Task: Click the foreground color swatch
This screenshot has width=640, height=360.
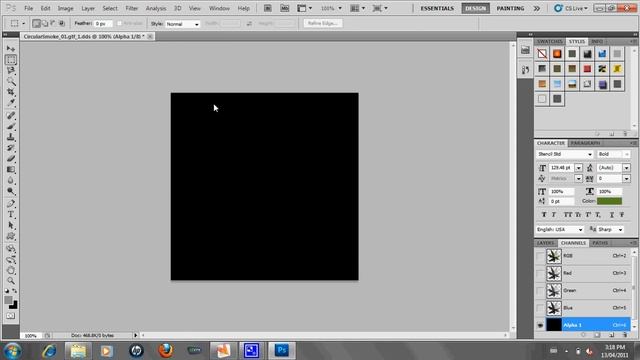Action: (x=8, y=300)
